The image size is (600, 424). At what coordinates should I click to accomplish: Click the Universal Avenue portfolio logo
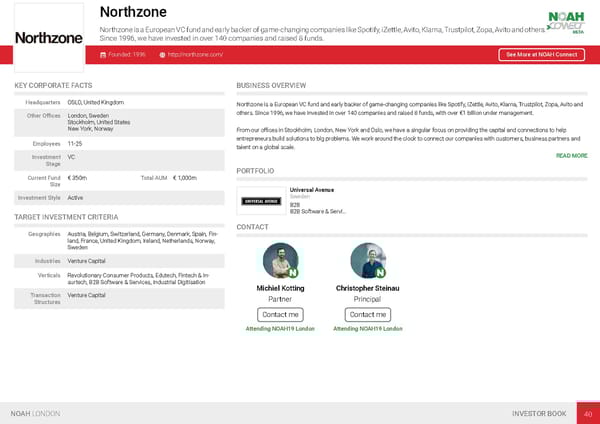click(x=260, y=200)
